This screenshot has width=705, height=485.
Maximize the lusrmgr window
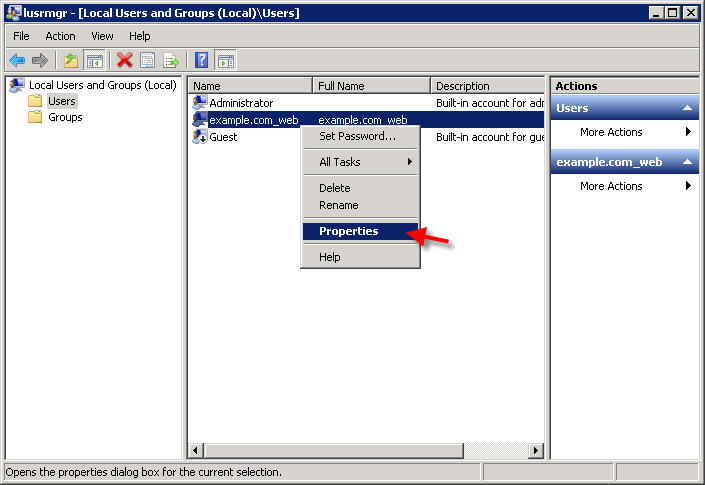(673, 13)
